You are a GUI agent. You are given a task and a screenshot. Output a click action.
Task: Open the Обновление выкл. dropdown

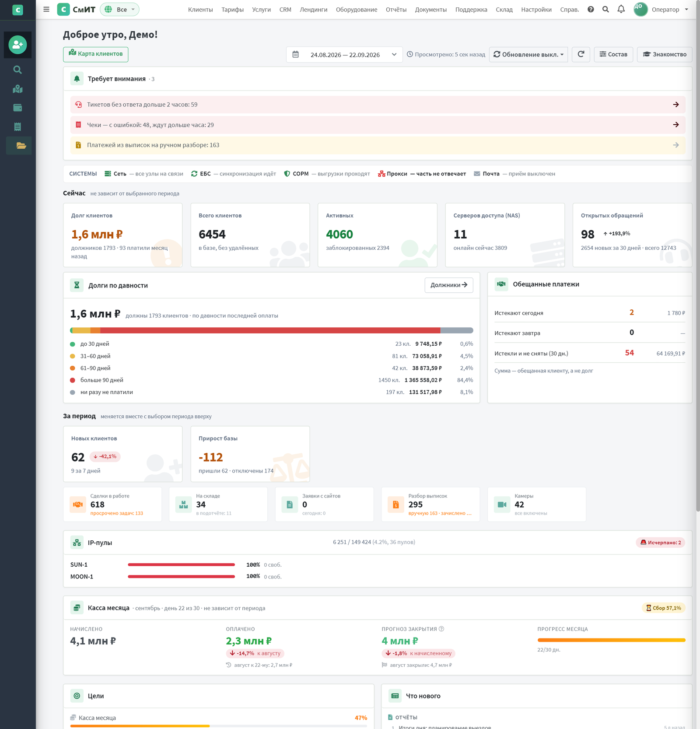click(528, 54)
